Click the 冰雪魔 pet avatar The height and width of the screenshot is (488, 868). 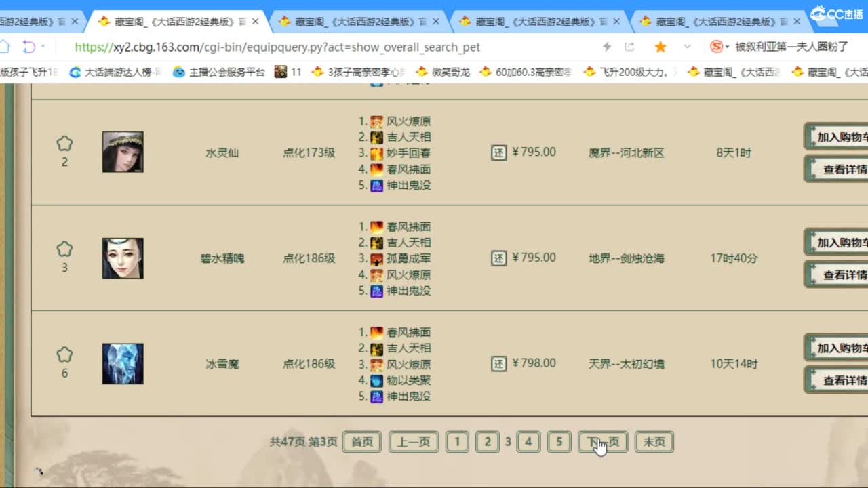tap(123, 364)
